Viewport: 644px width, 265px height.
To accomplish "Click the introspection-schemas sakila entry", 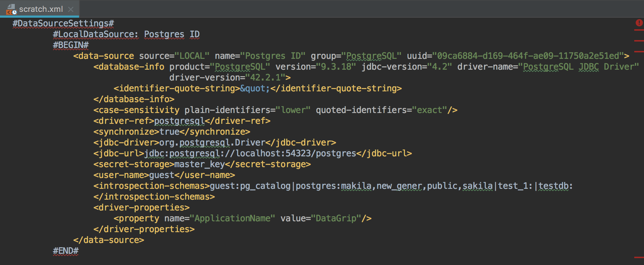I will (478, 186).
